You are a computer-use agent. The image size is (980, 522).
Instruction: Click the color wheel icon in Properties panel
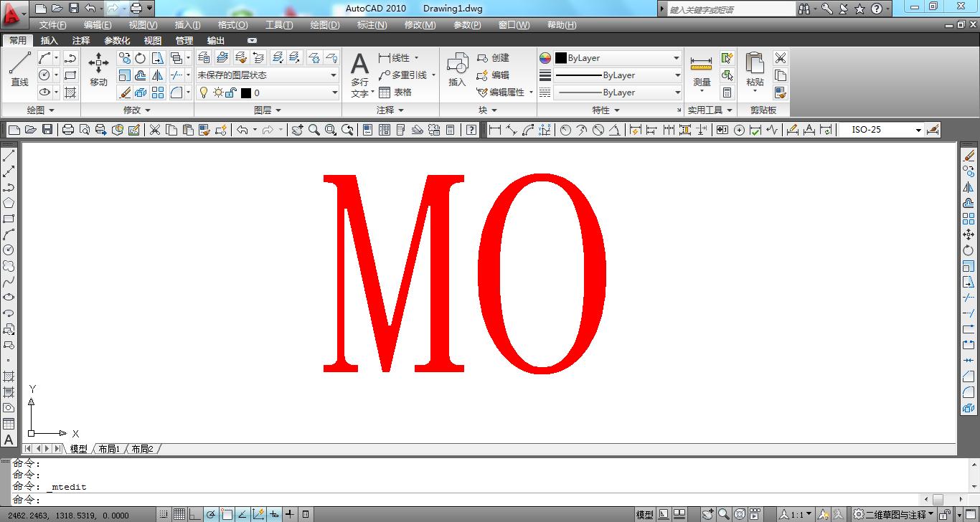point(545,58)
